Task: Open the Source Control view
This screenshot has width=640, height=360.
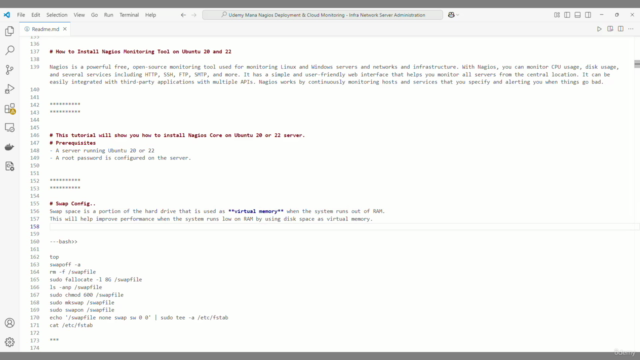Action: [x=9, y=69]
